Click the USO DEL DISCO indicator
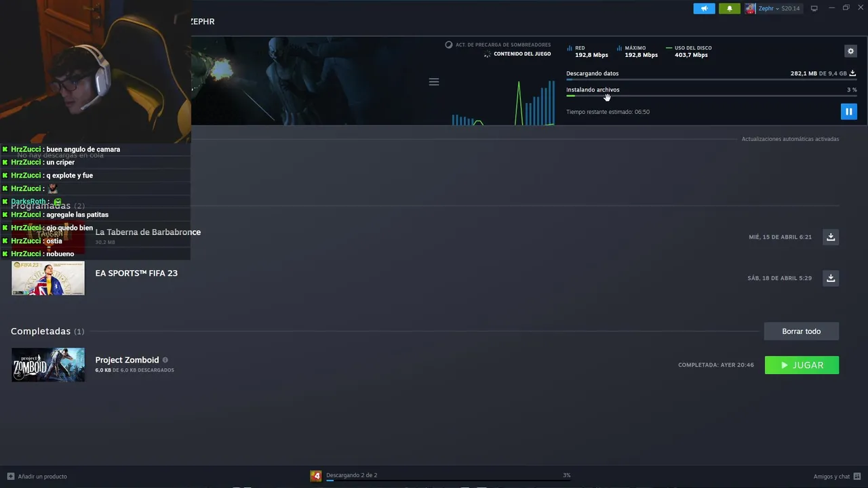This screenshot has width=868, height=488. point(689,52)
